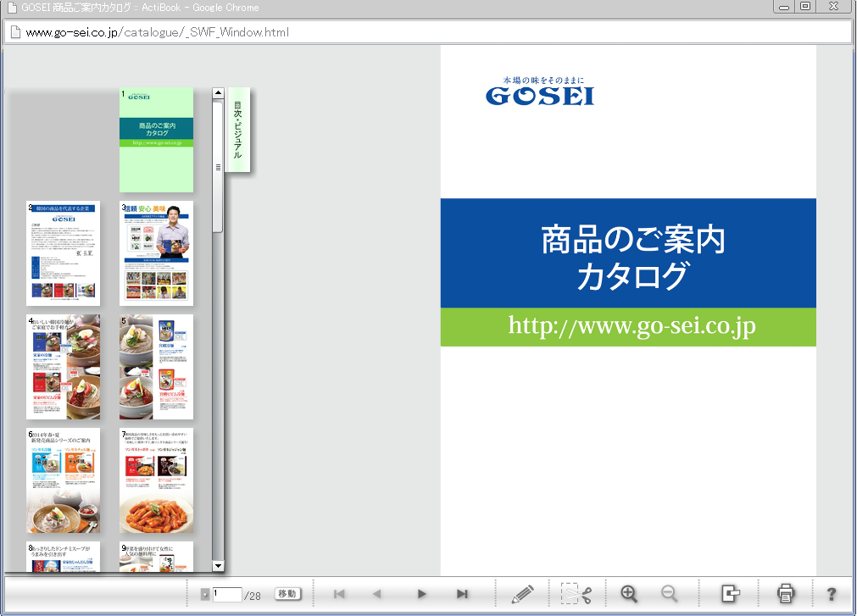857x616 pixels.
Task: Jump to the last page
Action: (x=462, y=594)
